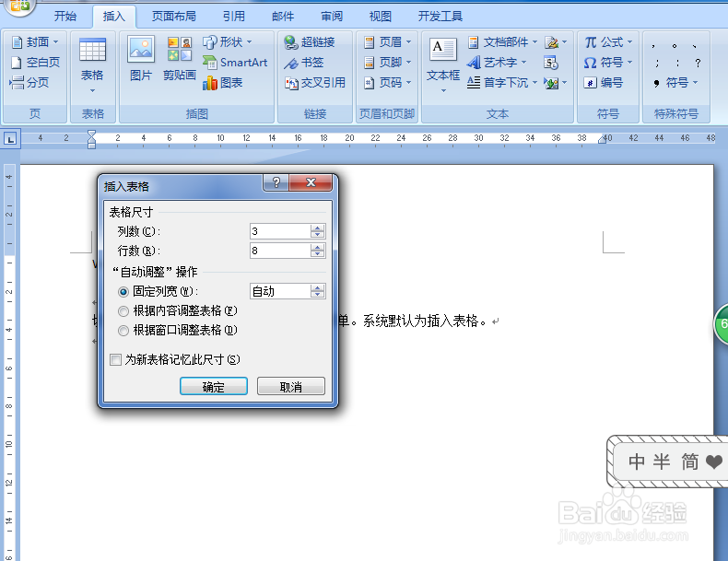
Task: Adjust the column width spinner arrows
Action: click(x=318, y=291)
